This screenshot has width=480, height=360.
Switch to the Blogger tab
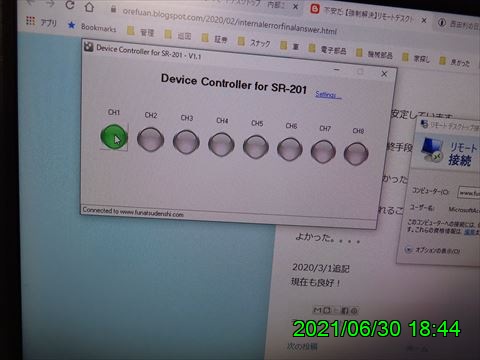pos(368,14)
